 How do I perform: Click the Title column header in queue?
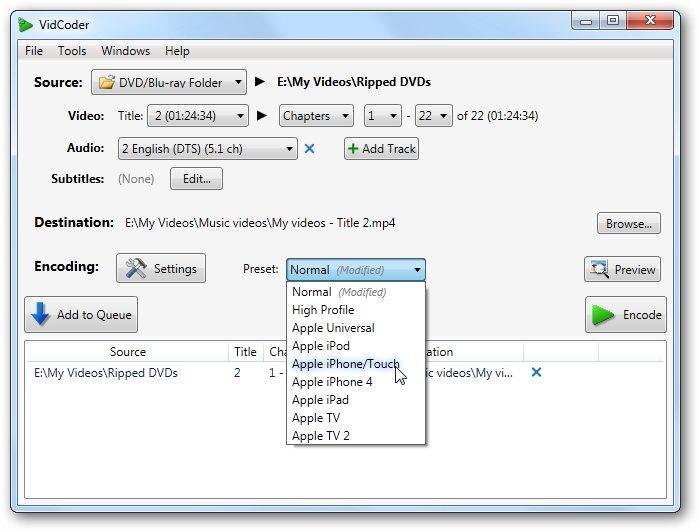(x=246, y=352)
